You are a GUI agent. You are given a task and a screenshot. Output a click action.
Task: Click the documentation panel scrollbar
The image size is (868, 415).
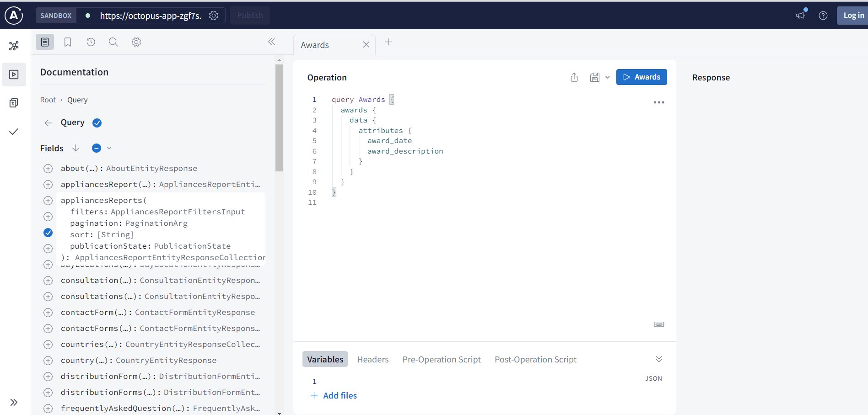tap(279, 118)
